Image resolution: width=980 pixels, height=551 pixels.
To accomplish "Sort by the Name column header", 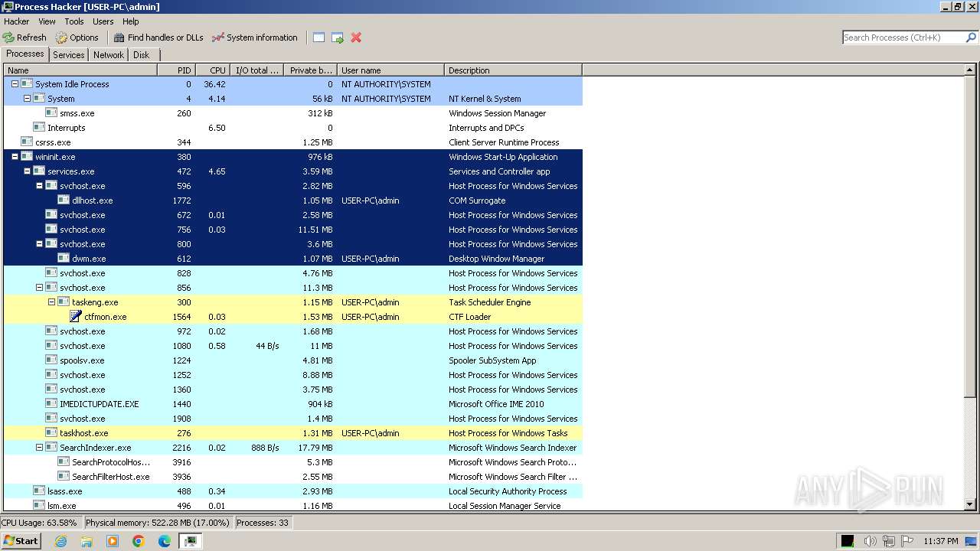I will click(x=80, y=70).
